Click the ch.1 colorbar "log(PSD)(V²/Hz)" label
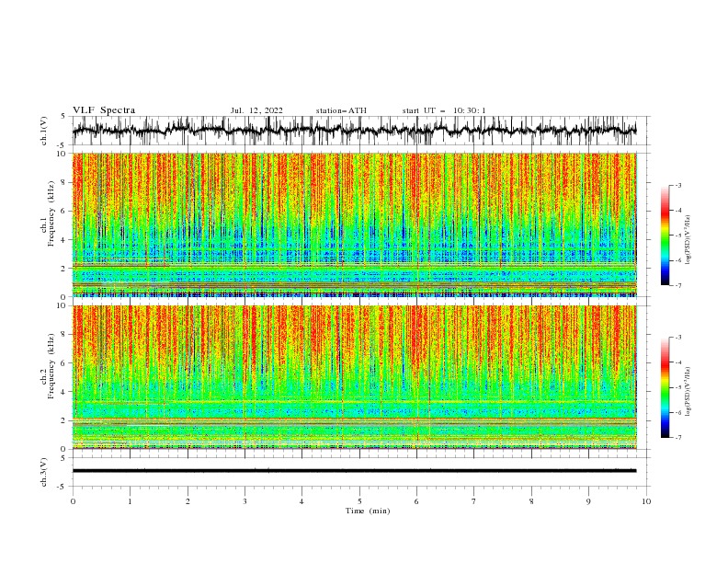 tap(688, 240)
